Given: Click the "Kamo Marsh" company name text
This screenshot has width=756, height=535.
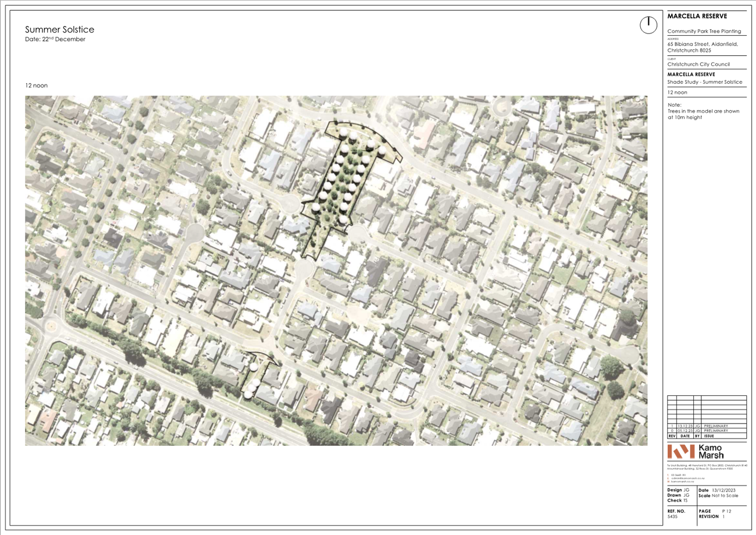Looking at the screenshot, I should [711, 452].
